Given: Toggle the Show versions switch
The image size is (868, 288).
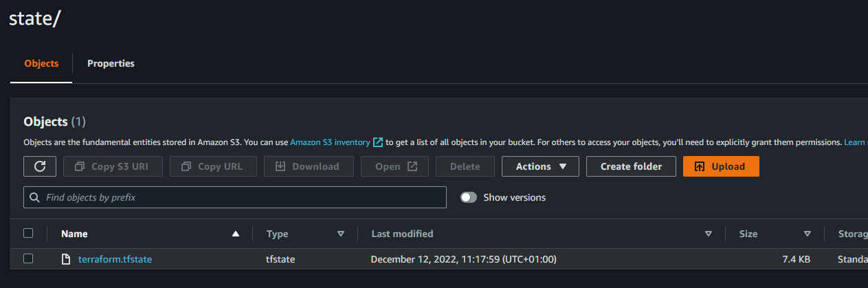Looking at the screenshot, I should click(x=469, y=197).
